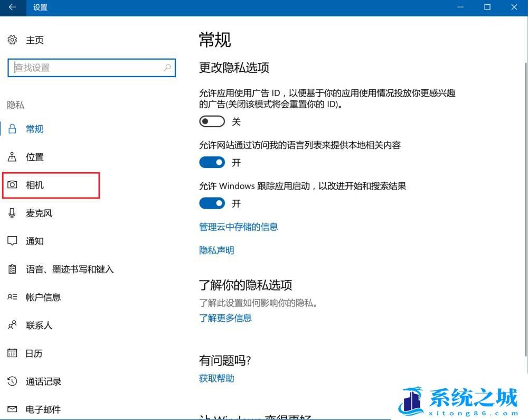The image size is (528, 420).
Task: Maximize the Settings window
Action: coord(487,7)
